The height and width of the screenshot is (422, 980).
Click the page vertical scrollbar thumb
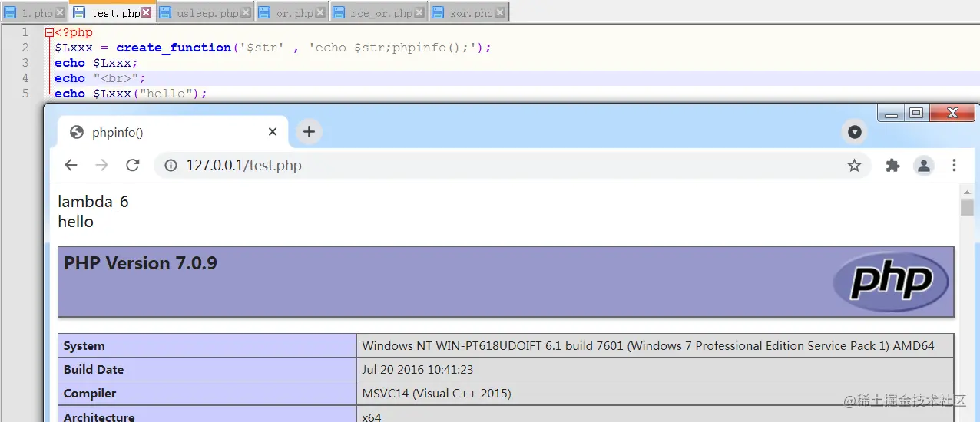[967, 207]
